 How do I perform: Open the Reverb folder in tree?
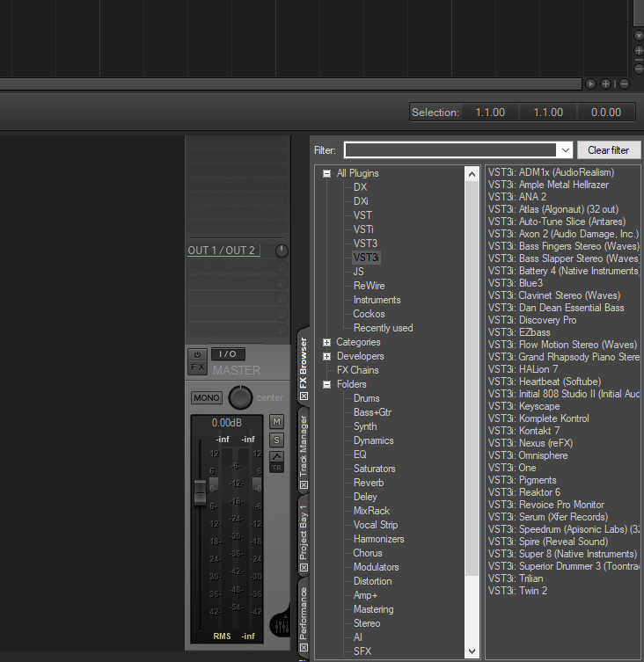(x=369, y=483)
